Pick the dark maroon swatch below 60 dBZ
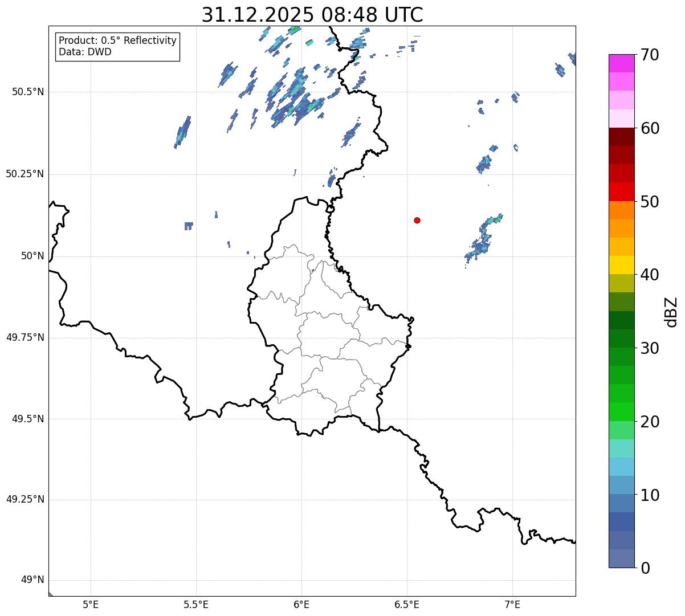Image resolution: width=685 pixels, height=616 pixels. point(621,137)
